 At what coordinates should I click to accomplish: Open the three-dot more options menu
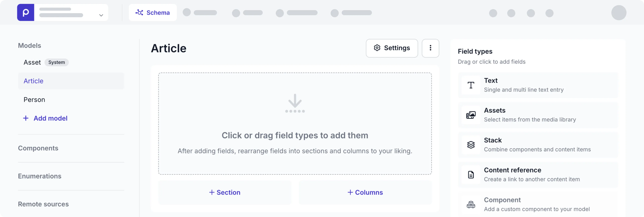[430, 48]
